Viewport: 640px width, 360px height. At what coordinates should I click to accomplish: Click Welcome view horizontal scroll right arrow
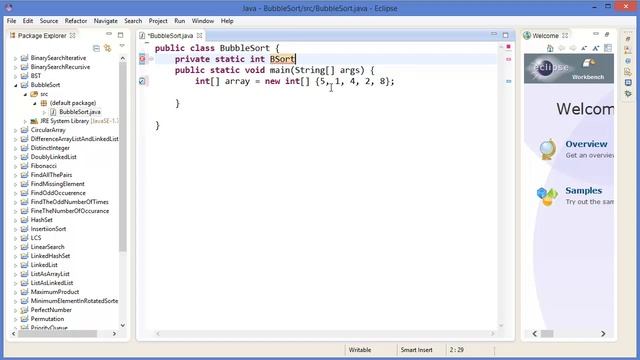(x=603, y=333)
